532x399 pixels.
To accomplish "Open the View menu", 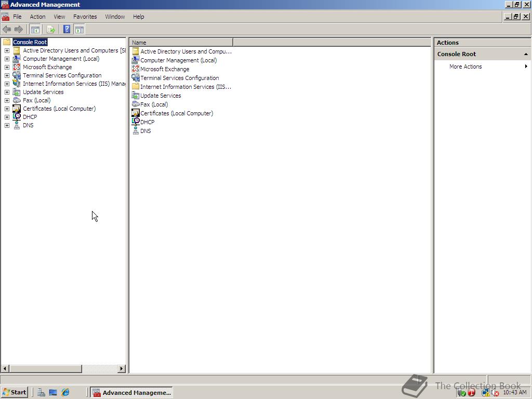I will (x=59, y=17).
